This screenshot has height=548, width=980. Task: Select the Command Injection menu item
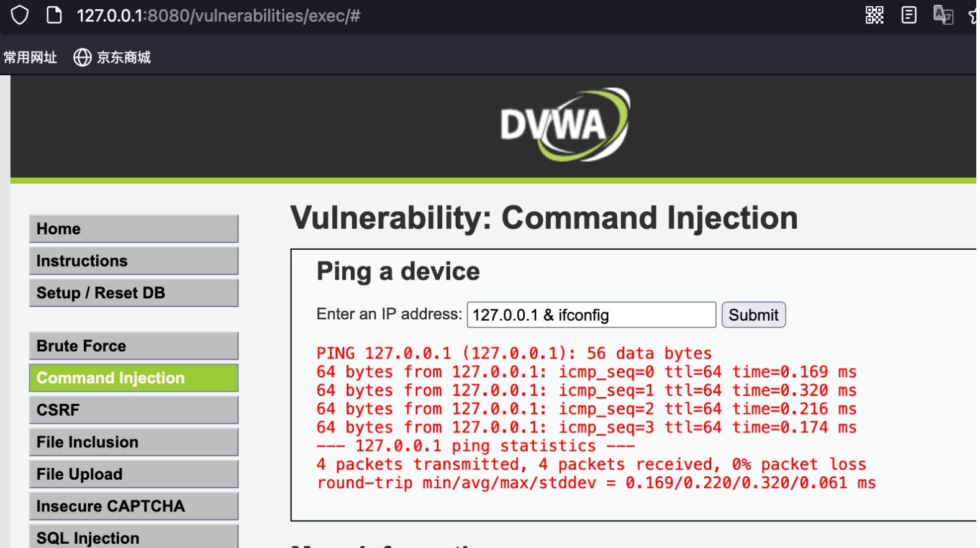point(134,378)
